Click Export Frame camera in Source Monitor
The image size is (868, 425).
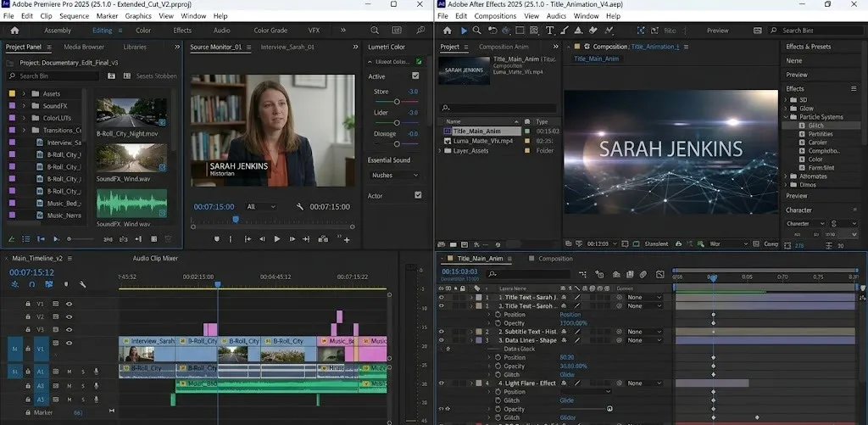(x=323, y=239)
